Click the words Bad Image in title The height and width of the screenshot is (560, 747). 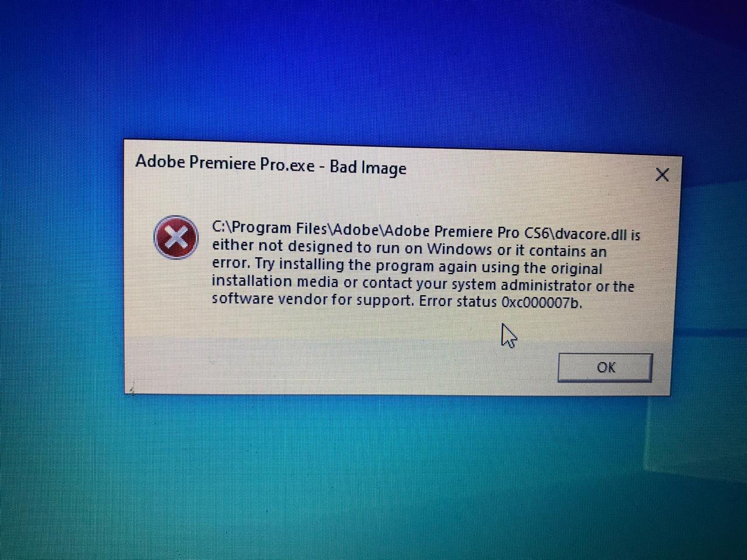click(368, 168)
